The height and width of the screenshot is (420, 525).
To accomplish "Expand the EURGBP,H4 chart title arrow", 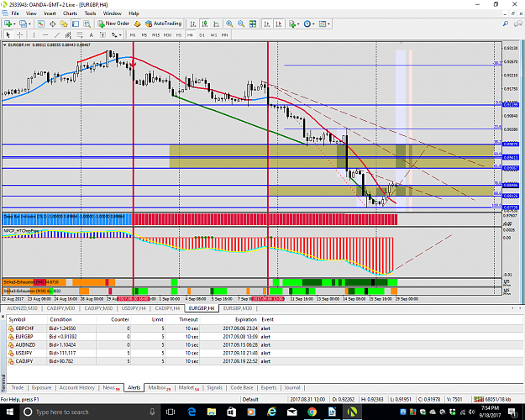I will tap(5, 45).
